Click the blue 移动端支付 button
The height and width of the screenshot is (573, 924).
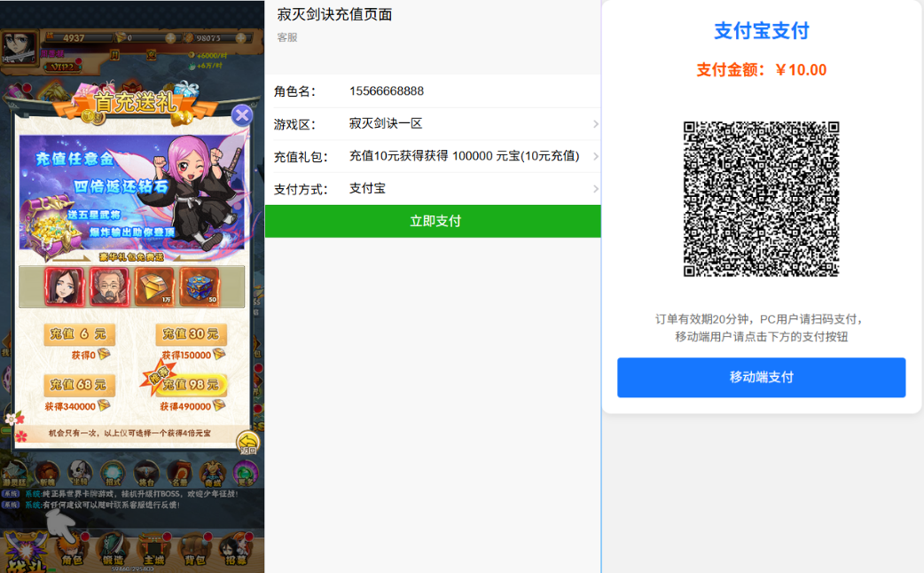tap(762, 377)
